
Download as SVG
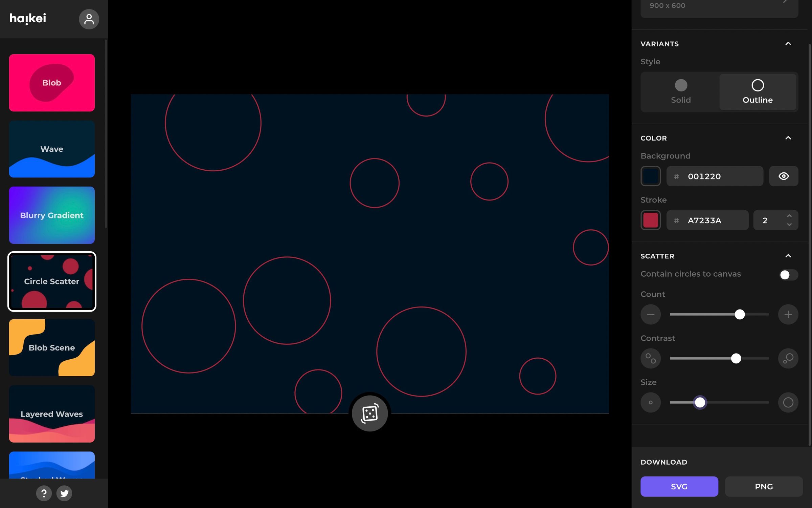[x=679, y=486]
